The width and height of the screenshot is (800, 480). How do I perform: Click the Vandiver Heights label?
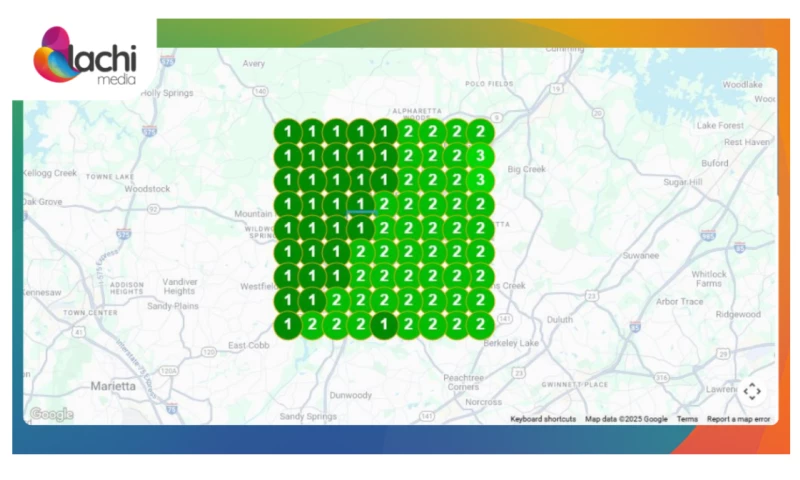(x=180, y=286)
